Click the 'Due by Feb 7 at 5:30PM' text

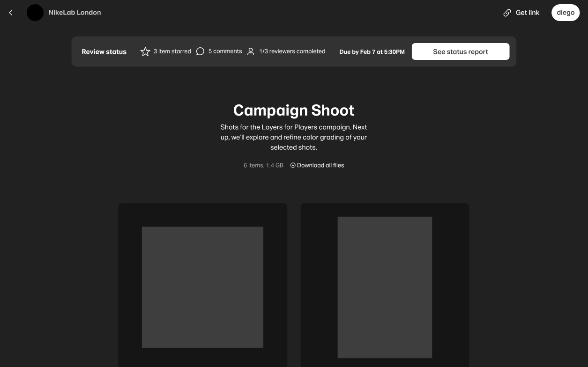point(372,52)
